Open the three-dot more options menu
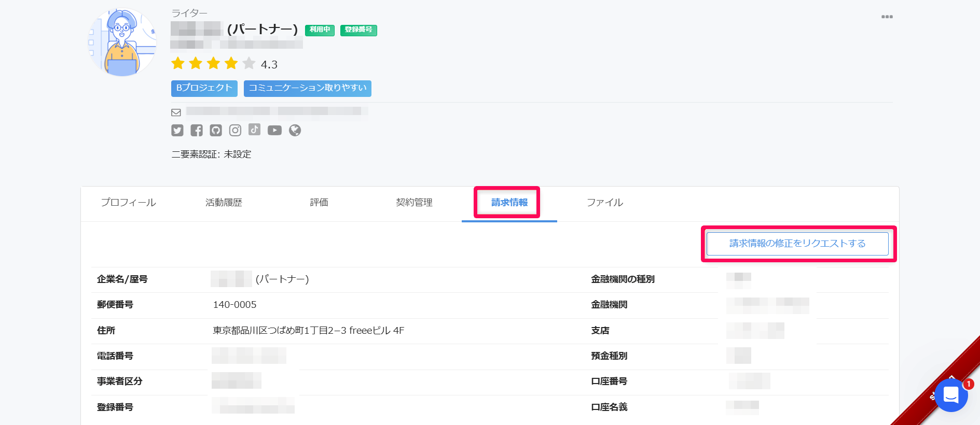 pos(887,17)
